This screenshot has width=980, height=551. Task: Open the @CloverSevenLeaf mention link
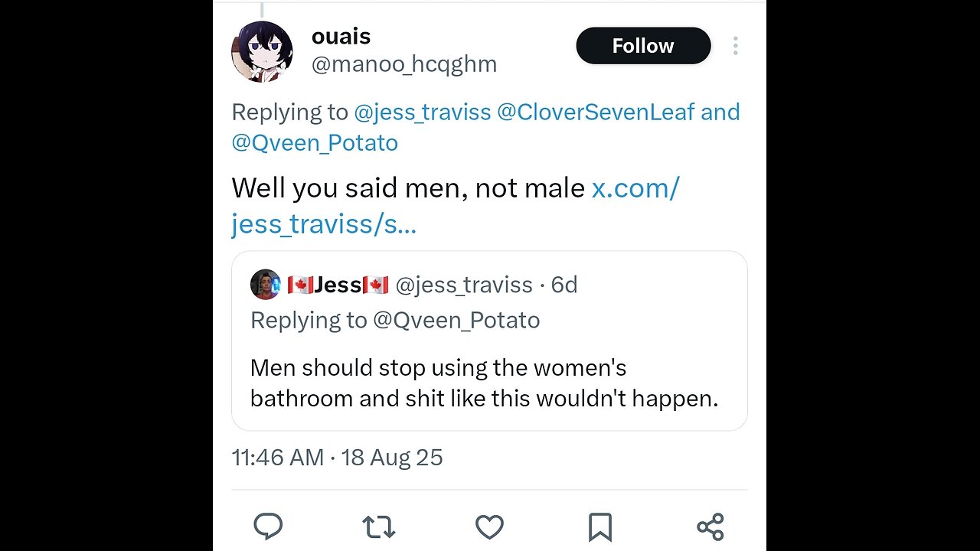point(596,112)
